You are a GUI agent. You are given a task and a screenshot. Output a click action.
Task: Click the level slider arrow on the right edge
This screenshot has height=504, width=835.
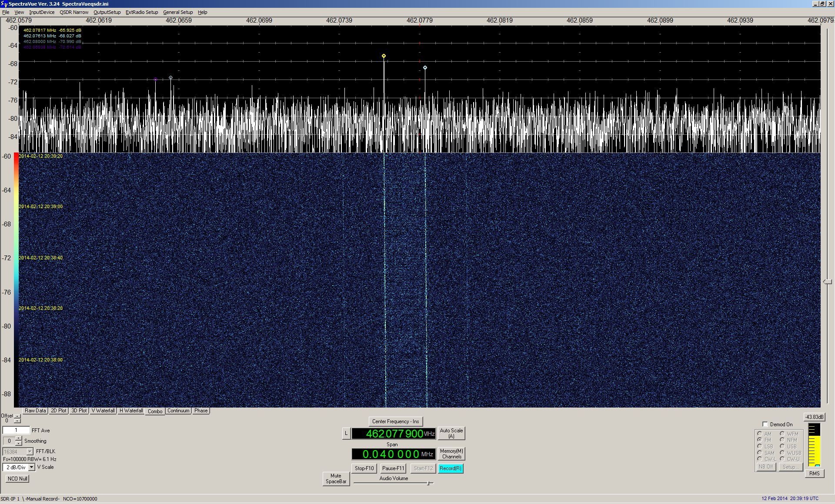[827, 282]
